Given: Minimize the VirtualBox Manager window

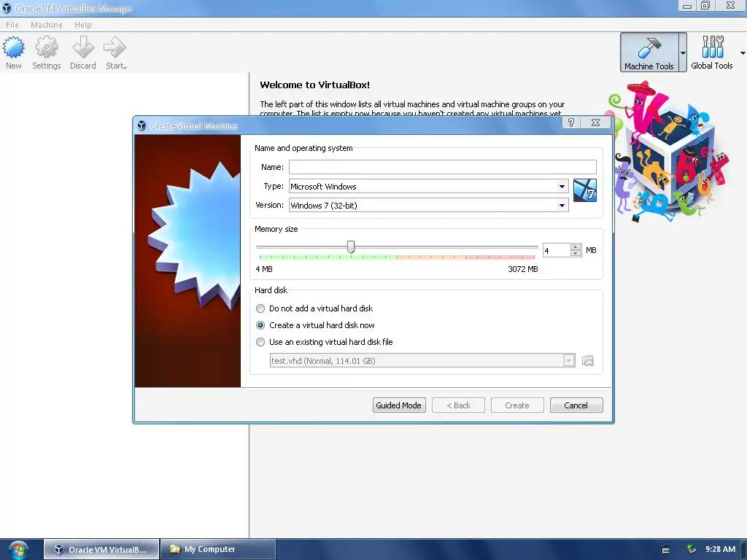Looking at the screenshot, I should [x=687, y=6].
